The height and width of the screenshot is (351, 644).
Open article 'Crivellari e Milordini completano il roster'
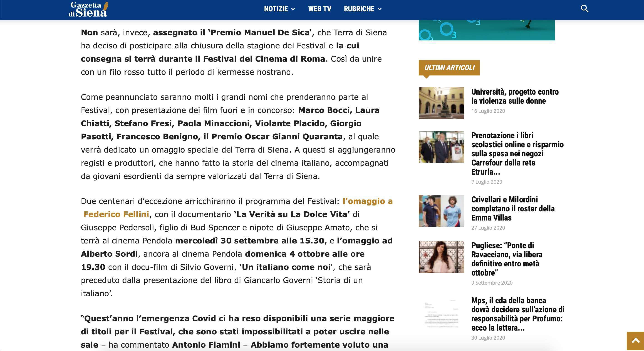(x=513, y=209)
